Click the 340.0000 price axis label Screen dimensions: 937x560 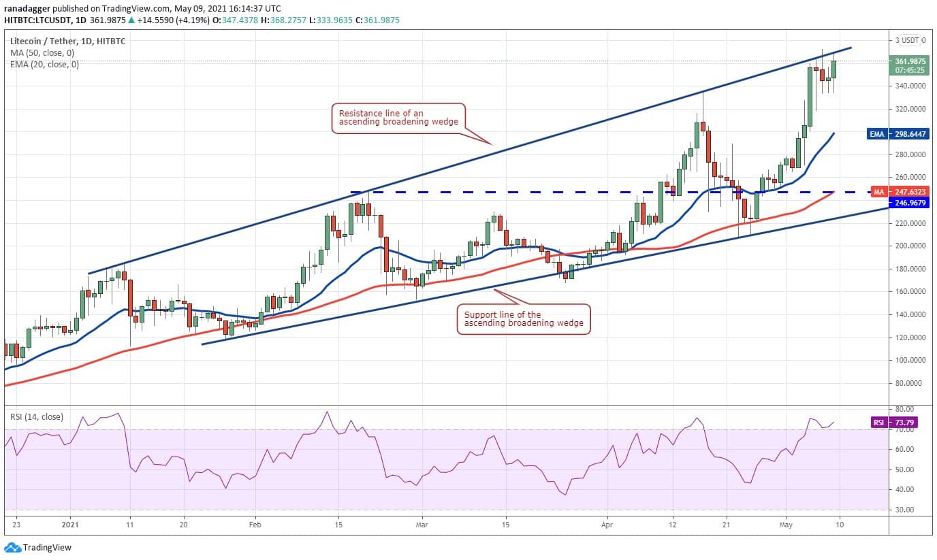(x=910, y=86)
